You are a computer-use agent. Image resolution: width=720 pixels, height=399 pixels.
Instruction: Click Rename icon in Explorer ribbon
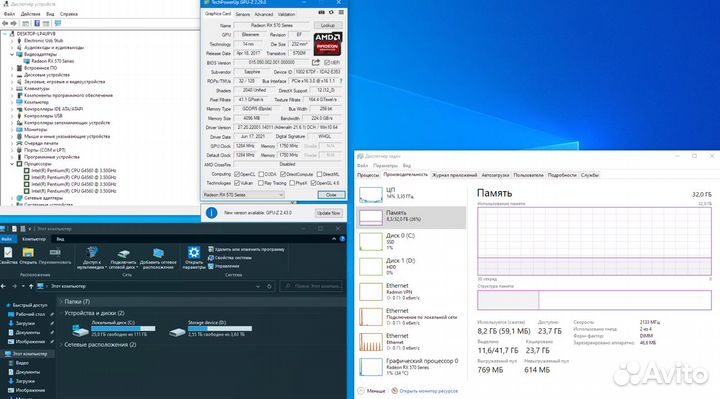pos(55,253)
